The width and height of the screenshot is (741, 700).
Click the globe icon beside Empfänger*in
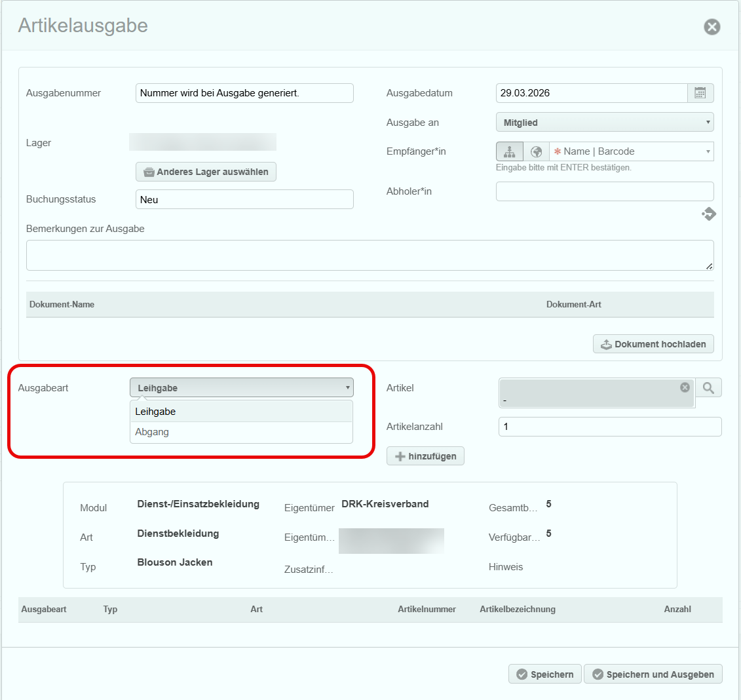[x=536, y=151]
